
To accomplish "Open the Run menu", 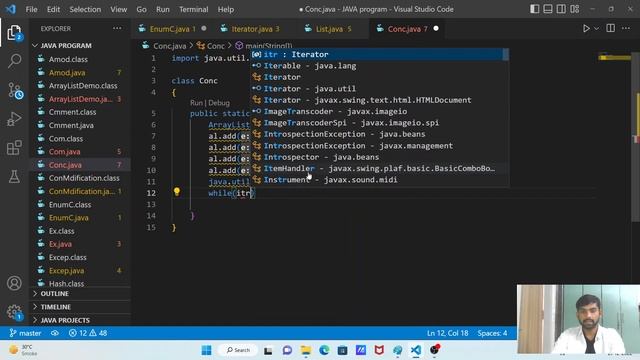I will [162, 9].
